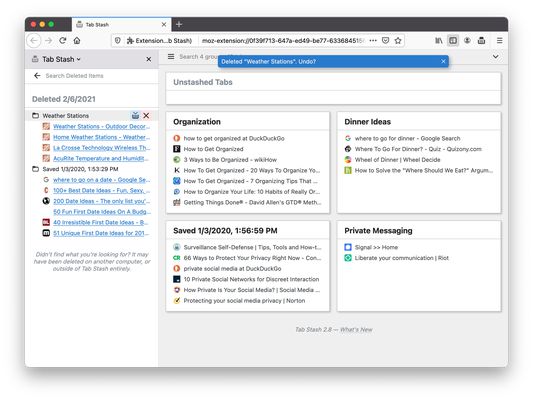This screenshot has height=400, width=533.
Task: Click the Dinner Ideas group title
Action: click(x=367, y=122)
